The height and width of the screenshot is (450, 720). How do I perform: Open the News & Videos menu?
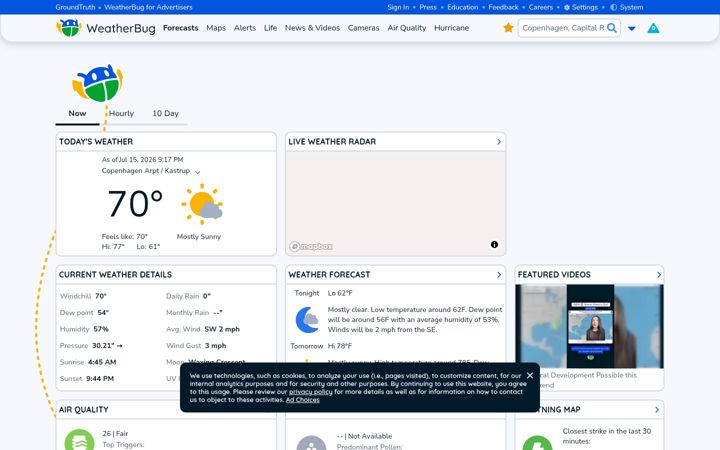click(x=312, y=28)
